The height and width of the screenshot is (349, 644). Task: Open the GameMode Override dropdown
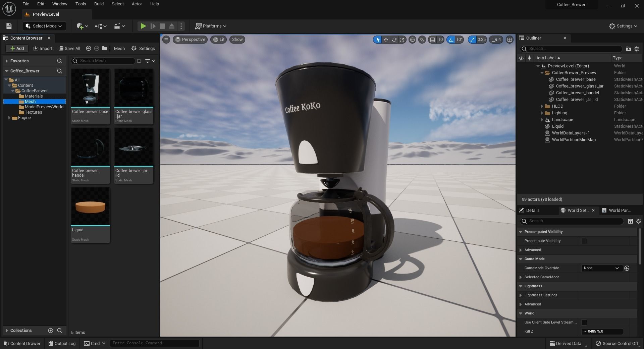click(x=601, y=268)
